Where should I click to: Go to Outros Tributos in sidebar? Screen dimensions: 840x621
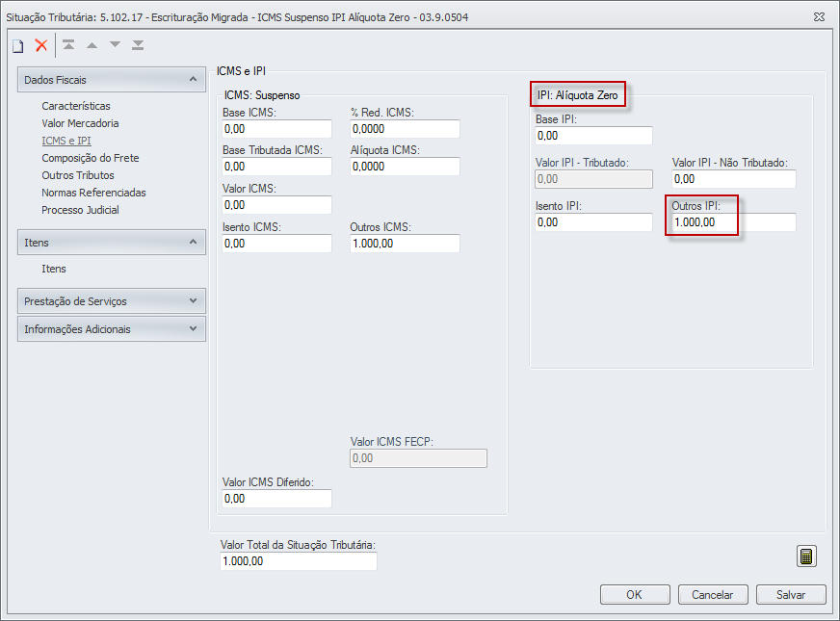coord(78,175)
